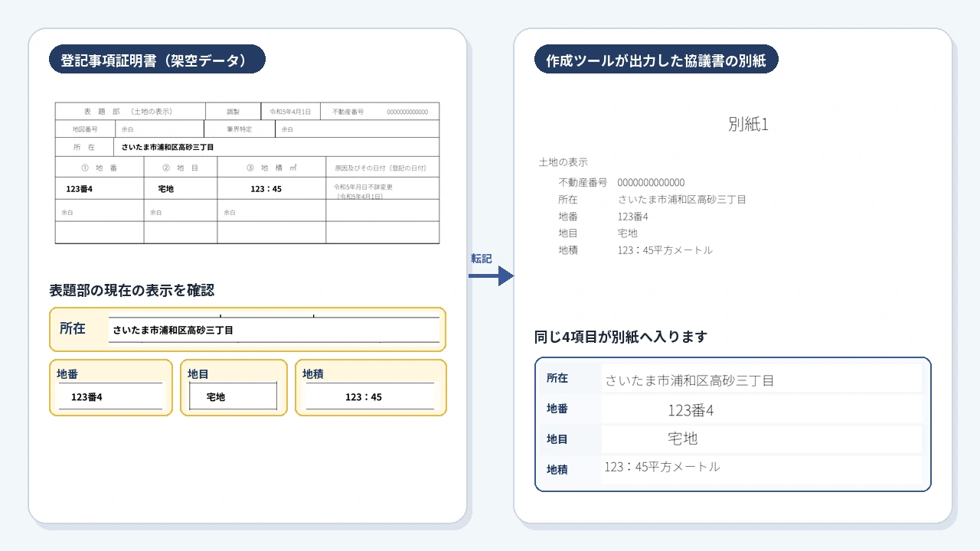
Task: Click 地積 label of the yellow card
Action: tap(313, 374)
